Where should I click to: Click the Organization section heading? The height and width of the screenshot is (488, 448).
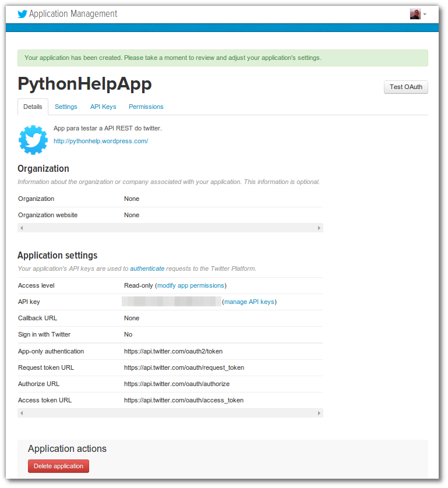[x=43, y=168]
